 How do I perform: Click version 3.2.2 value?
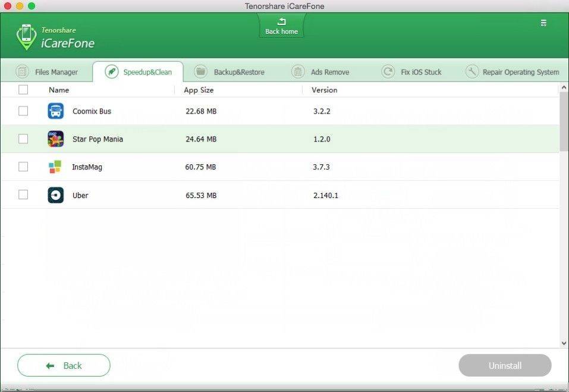(x=322, y=111)
